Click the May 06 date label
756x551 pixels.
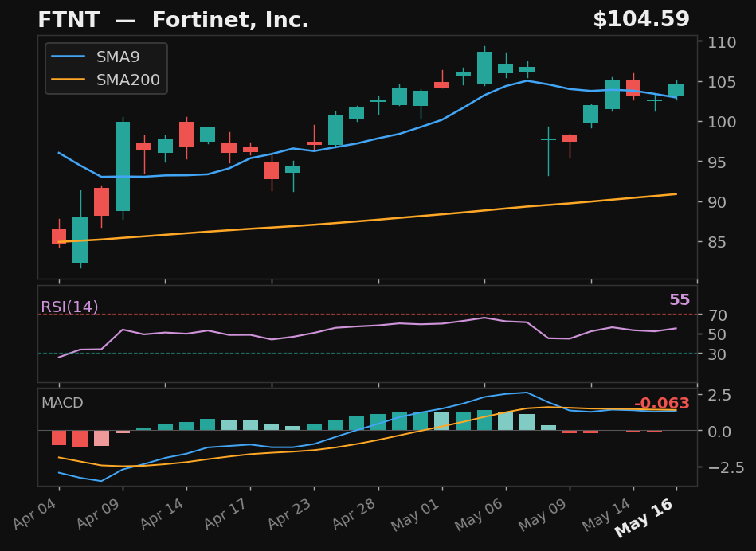click(x=479, y=515)
